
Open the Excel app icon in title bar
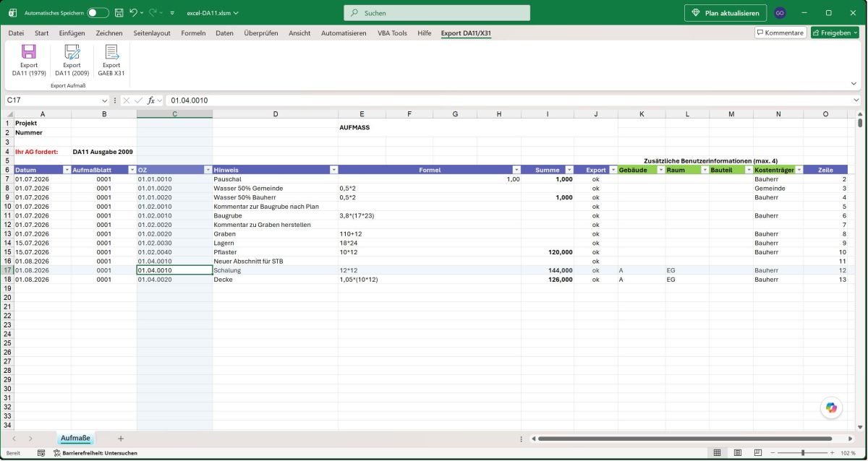[12, 13]
